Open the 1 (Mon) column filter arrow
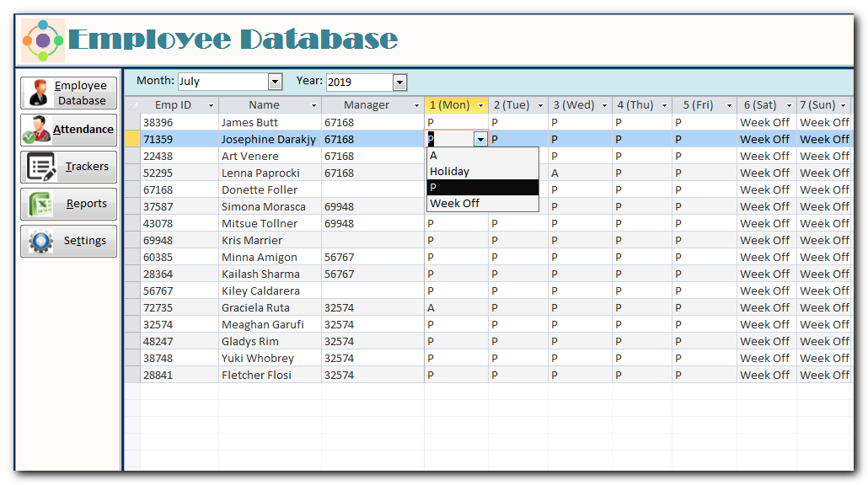Viewport: 868px width, 485px height. click(x=480, y=105)
